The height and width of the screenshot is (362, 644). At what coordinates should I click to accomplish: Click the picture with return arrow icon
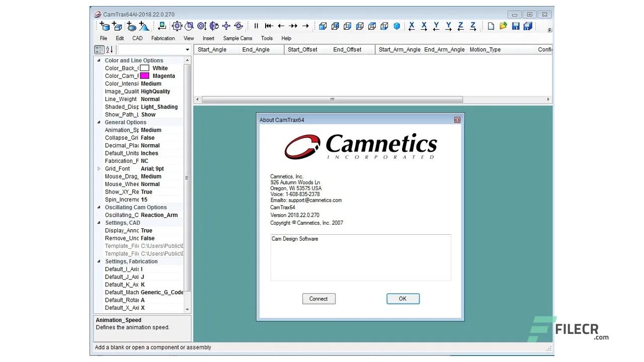[x=162, y=26]
